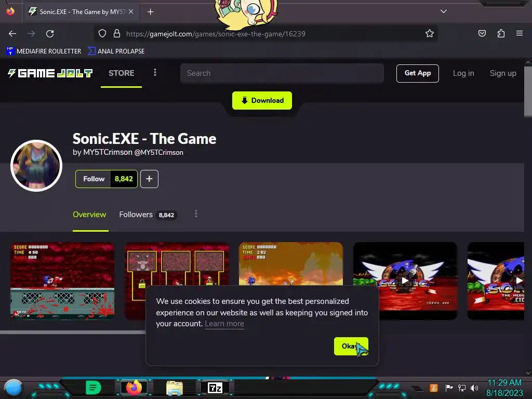Open the File Explorer taskbar icon
Viewport: 532px width, 399px height.
click(175, 388)
